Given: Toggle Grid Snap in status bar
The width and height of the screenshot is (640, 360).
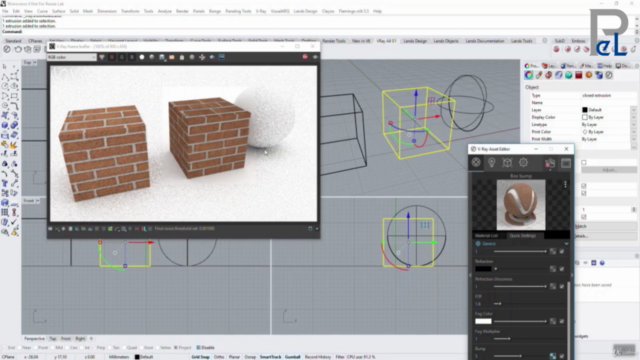Looking at the screenshot, I should pyautogui.click(x=200, y=357).
